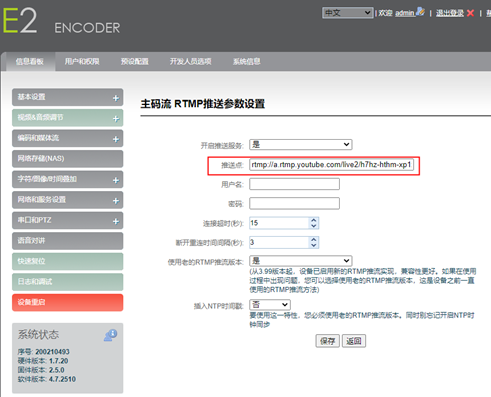
Task: Click the 固件版本 2.5.0 line
Action: click(41, 370)
